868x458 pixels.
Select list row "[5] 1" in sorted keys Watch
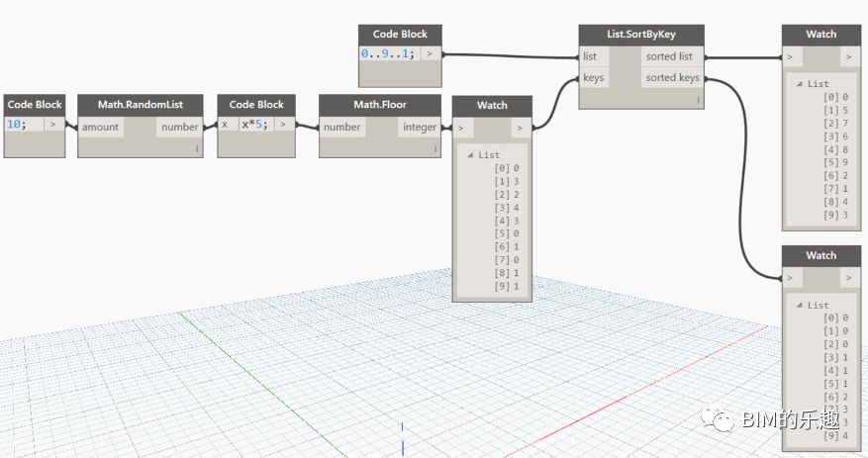click(836, 384)
